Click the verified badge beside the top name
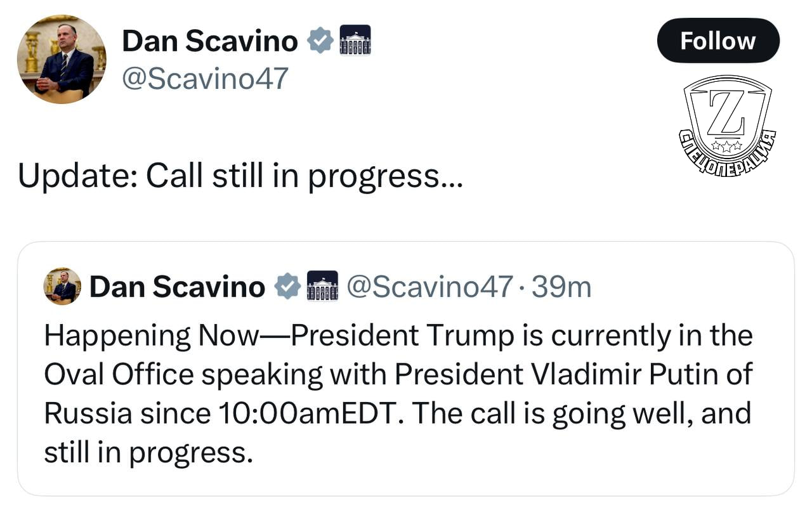The height and width of the screenshot is (508, 812). pos(320,41)
